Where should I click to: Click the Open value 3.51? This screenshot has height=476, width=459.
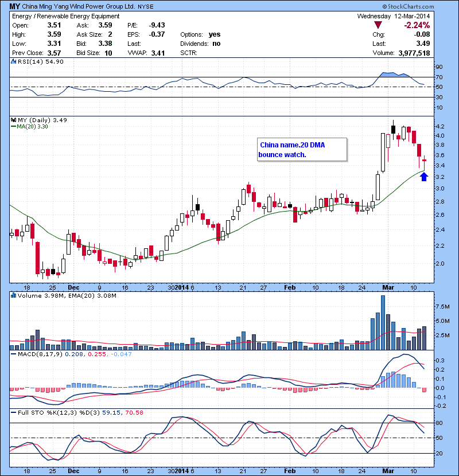pos(54,25)
